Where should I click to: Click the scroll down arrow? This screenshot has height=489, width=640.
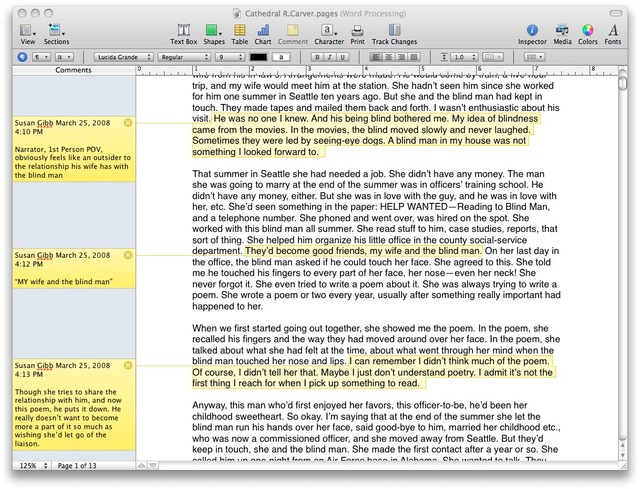(622, 454)
